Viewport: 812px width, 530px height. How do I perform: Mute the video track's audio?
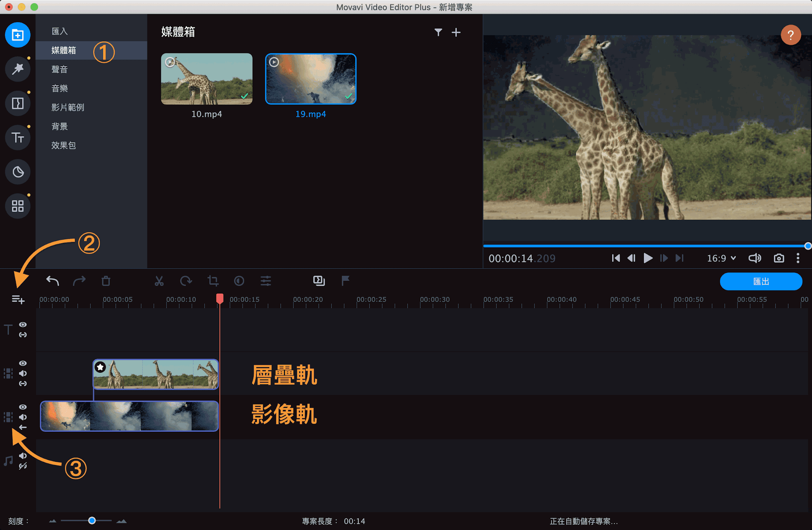click(x=23, y=417)
